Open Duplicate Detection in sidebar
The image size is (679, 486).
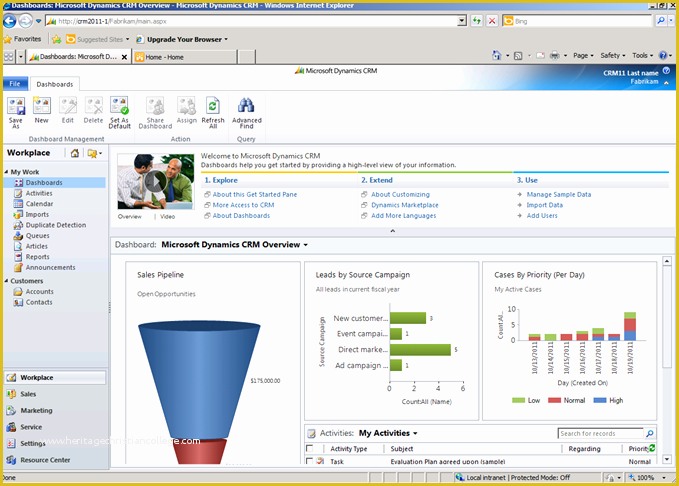click(x=56, y=225)
